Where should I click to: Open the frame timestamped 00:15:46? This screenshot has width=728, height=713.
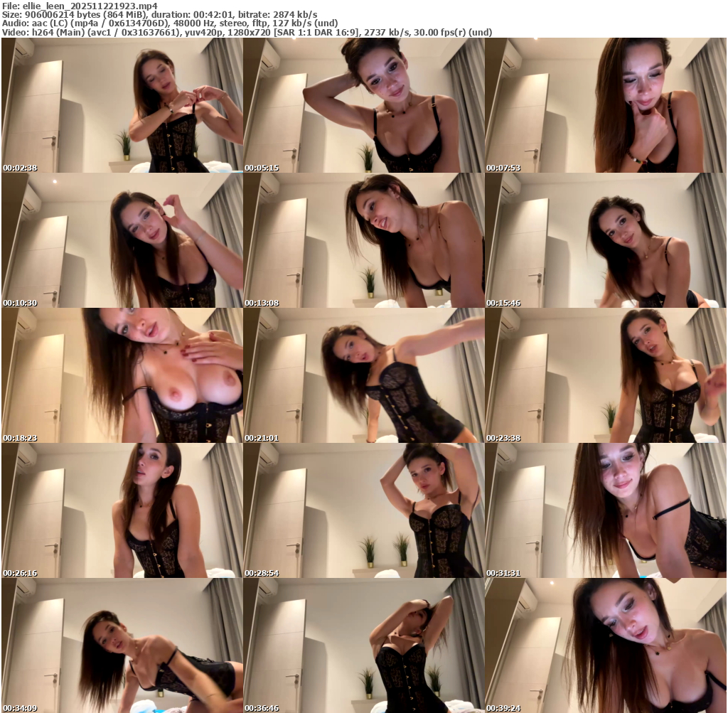point(606,240)
